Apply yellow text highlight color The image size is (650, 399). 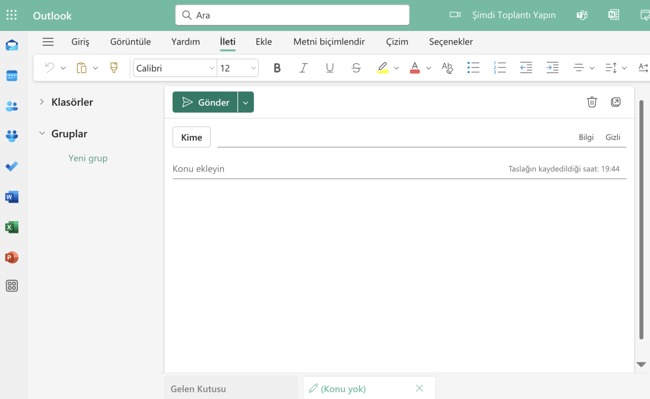(x=382, y=68)
